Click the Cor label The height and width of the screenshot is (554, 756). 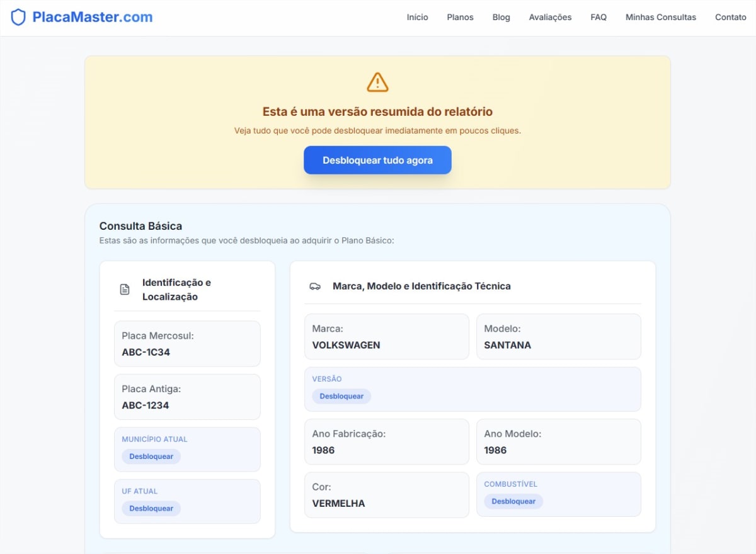coord(321,487)
